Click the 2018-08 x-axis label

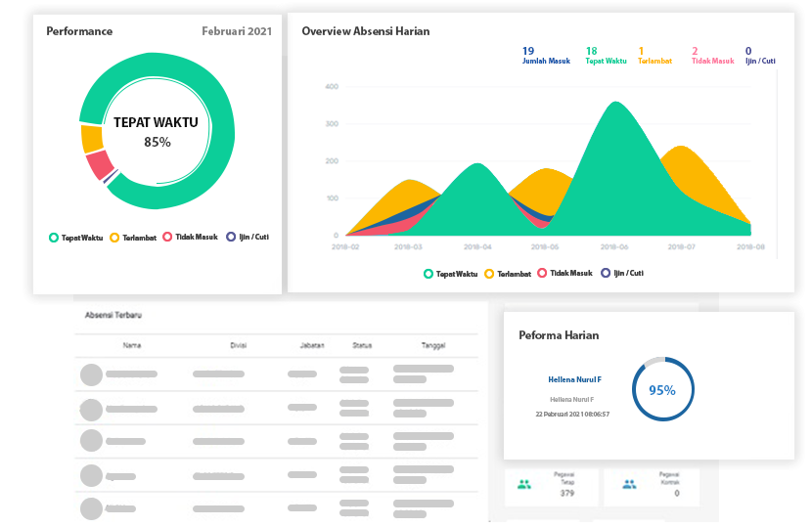coord(751,247)
